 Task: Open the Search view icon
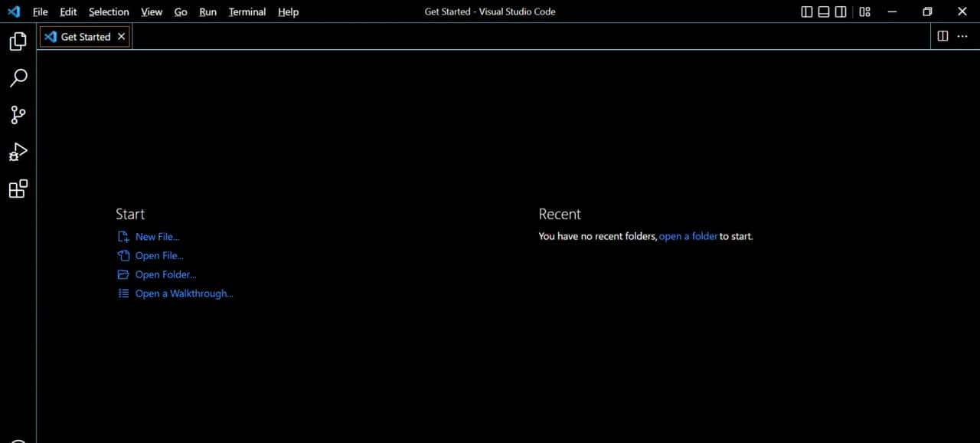pyautogui.click(x=18, y=78)
